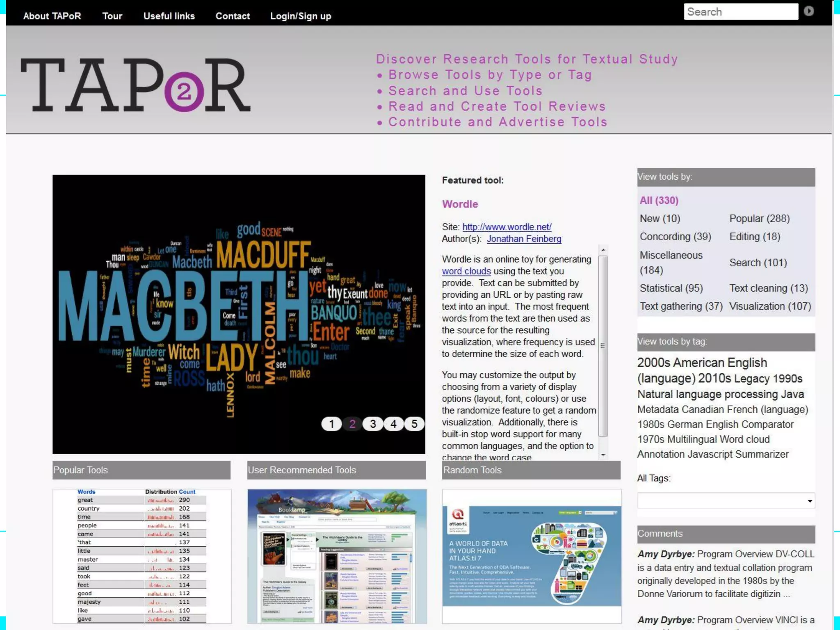Open the Useful links menu item
Image resolution: width=840 pixels, height=630 pixels.
pos(169,16)
